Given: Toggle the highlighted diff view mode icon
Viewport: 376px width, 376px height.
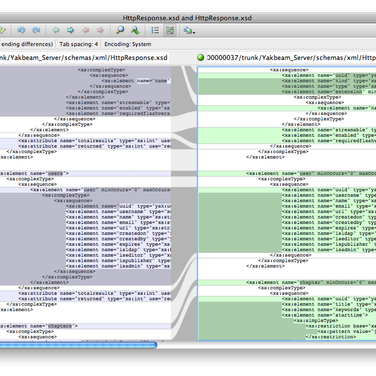Looking at the screenshot, I should coord(170,30).
